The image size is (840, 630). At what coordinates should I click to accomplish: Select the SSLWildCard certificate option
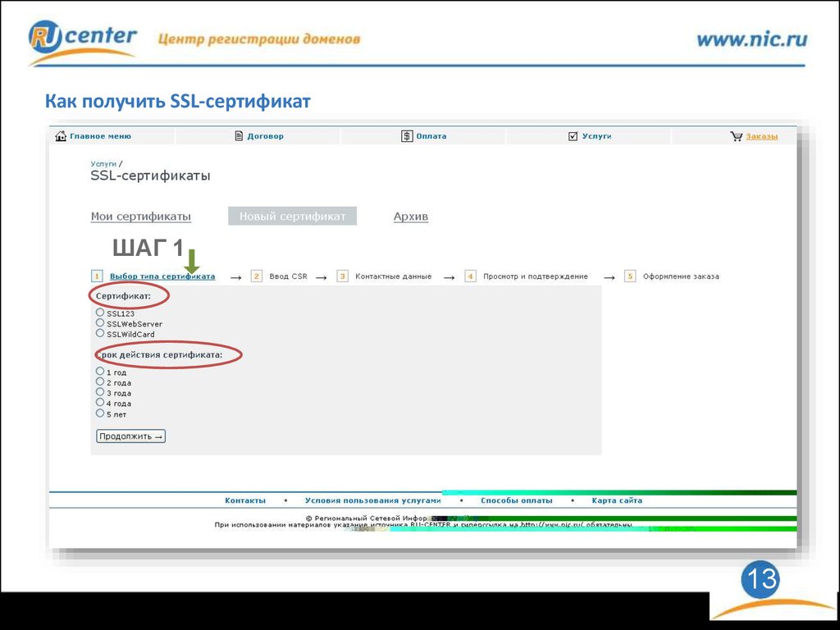point(100,333)
